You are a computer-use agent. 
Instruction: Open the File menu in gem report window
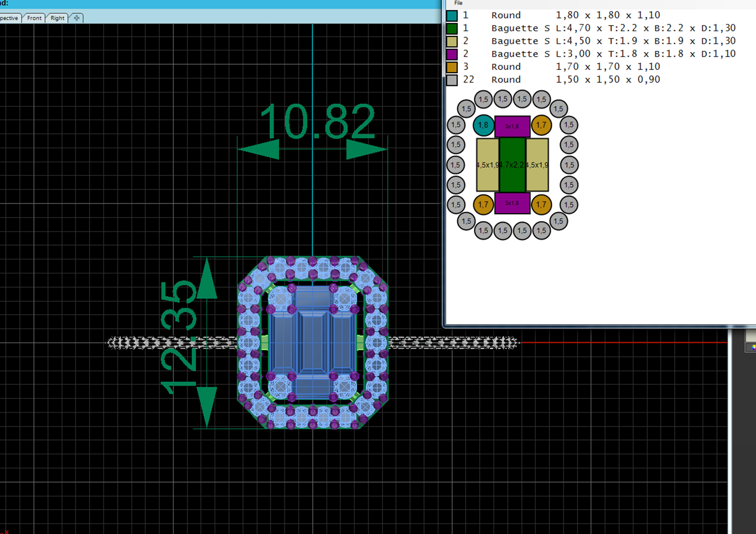click(458, 3)
